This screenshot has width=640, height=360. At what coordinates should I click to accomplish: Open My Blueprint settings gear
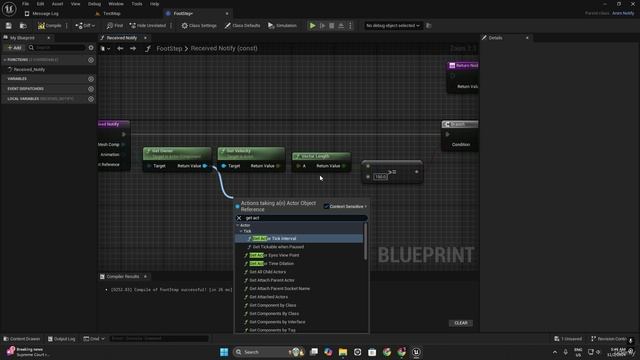[91, 48]
